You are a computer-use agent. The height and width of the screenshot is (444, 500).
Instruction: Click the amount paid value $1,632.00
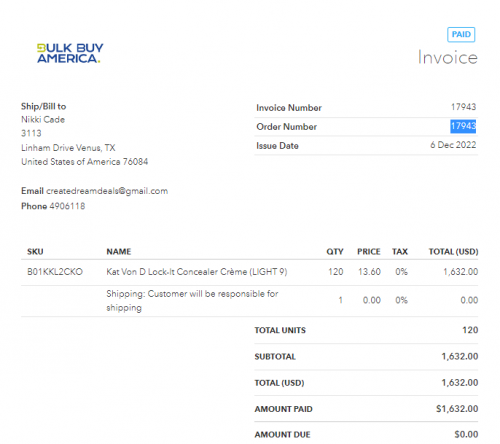(x=457, y=409)
